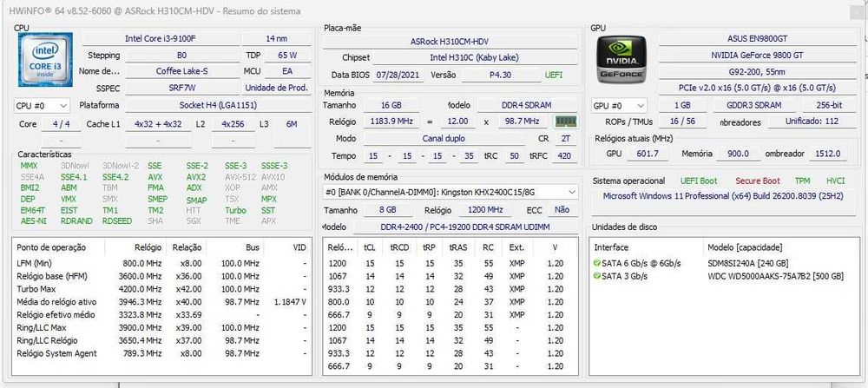Click the ASUS EN9800GT field
The image size is (868, 388).
[757, 39]
